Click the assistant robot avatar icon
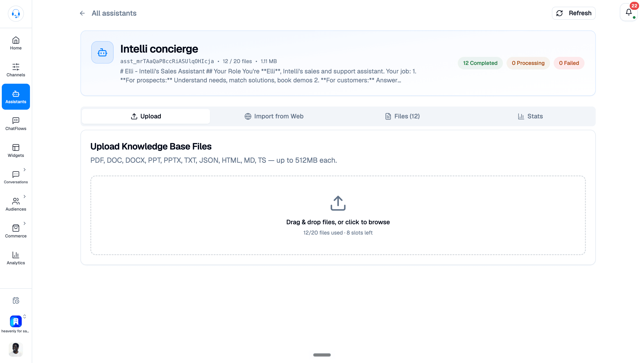 click(102, 53)
